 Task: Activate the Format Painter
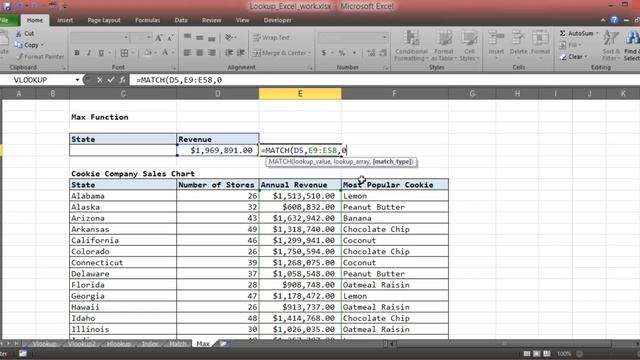(x=40, y=57)
